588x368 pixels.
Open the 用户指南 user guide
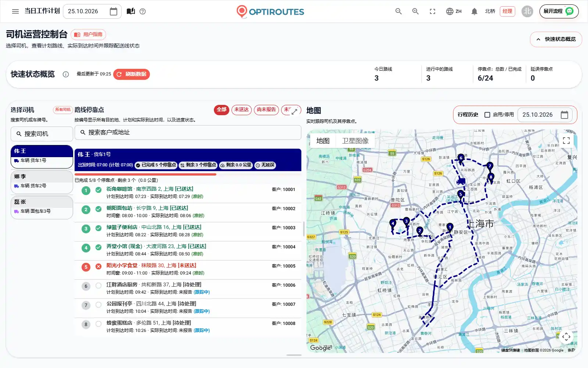[x=89, y=35]
